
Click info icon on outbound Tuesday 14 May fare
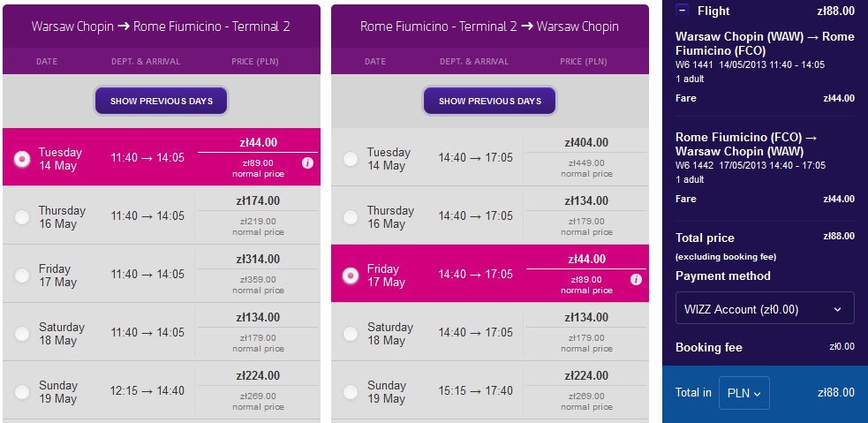point(308,162)
